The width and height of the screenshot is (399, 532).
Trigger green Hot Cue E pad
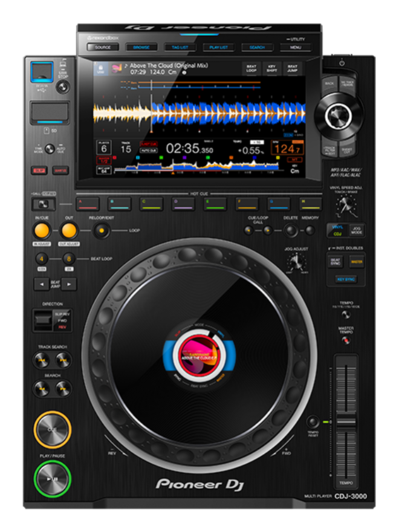pyautogui.click(x=215, y=204)
